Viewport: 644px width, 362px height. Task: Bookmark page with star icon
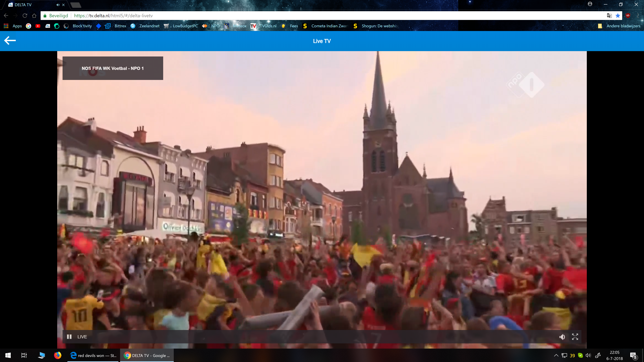tap(618, 16)
